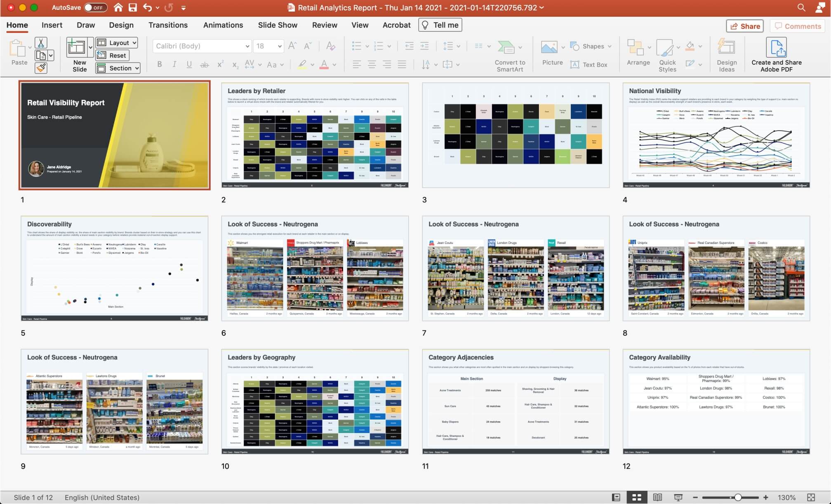Decrease list indent level

click(409, 46)
